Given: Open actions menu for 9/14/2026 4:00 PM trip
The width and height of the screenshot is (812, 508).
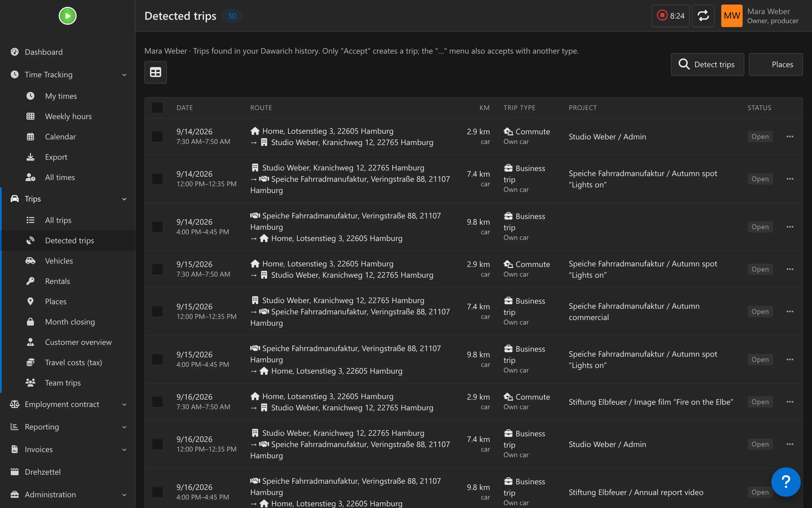Looking at the screenshot, I should click(x=790, y=227).
